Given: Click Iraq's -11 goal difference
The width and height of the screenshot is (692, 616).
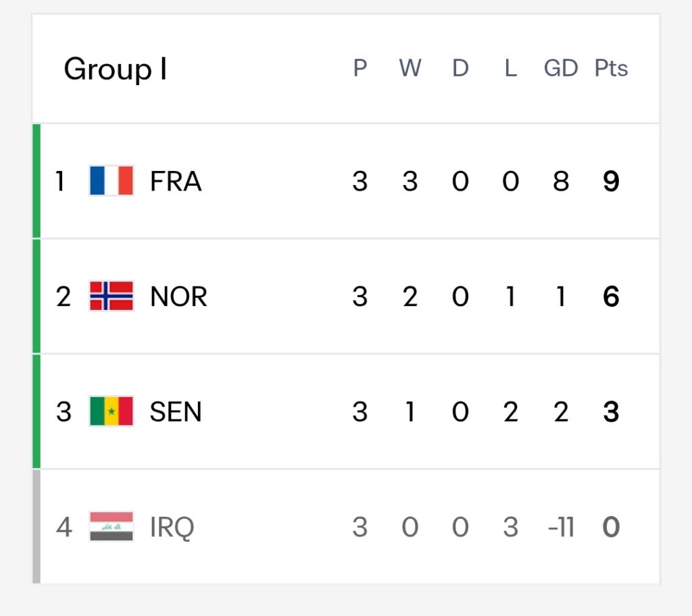Looking at the screenshot, I should pos(561,528).
